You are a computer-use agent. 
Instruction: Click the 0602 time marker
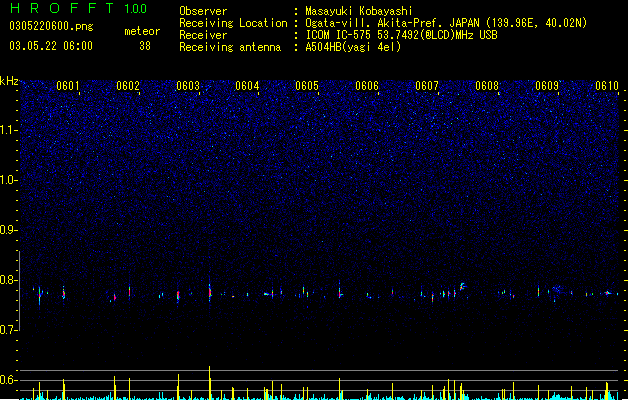tap(128, 86)
